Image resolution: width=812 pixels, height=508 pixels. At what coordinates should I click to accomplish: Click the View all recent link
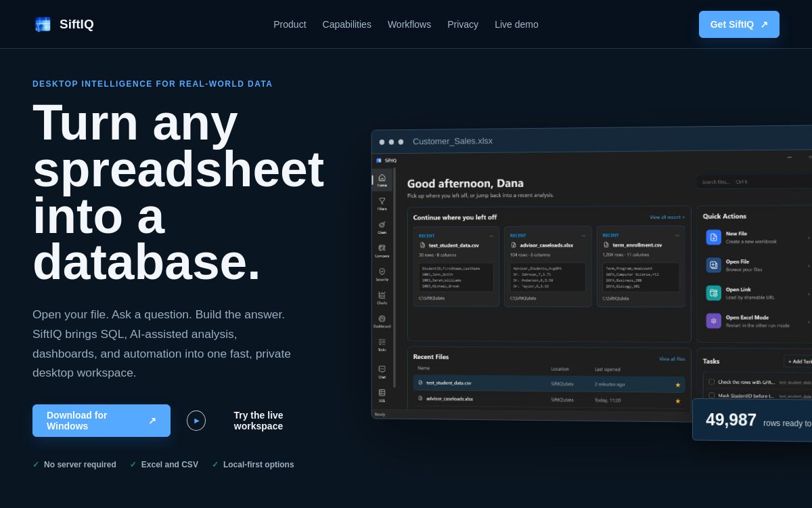pyautogui.click(x=667, y=217)
